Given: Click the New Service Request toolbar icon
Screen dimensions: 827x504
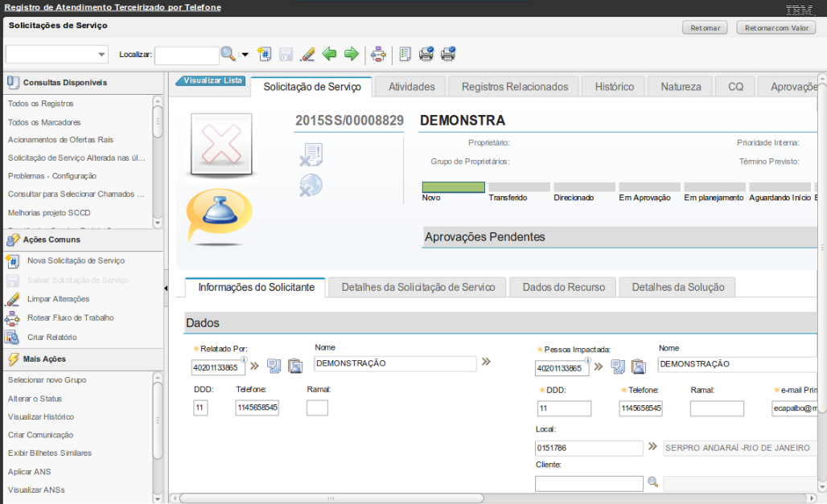Looking at the screenshot, I should click(264, 54).
